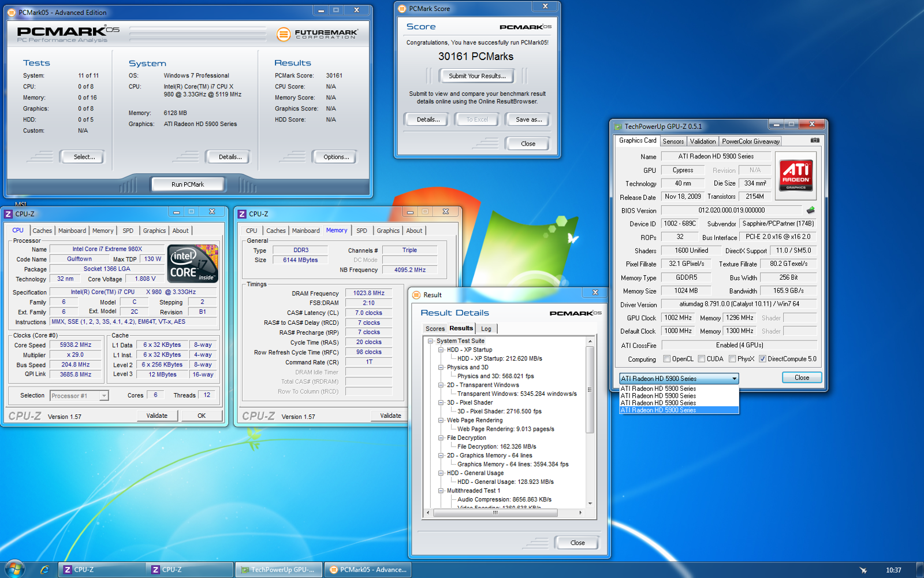
Task: Switch to Scores tab in Result window
Action: (435, 329)
